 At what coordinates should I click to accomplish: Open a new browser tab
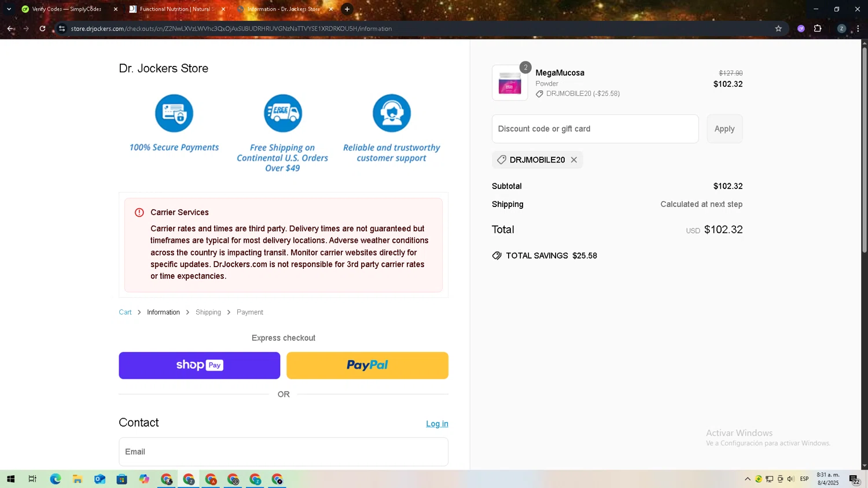coord(347,9)
